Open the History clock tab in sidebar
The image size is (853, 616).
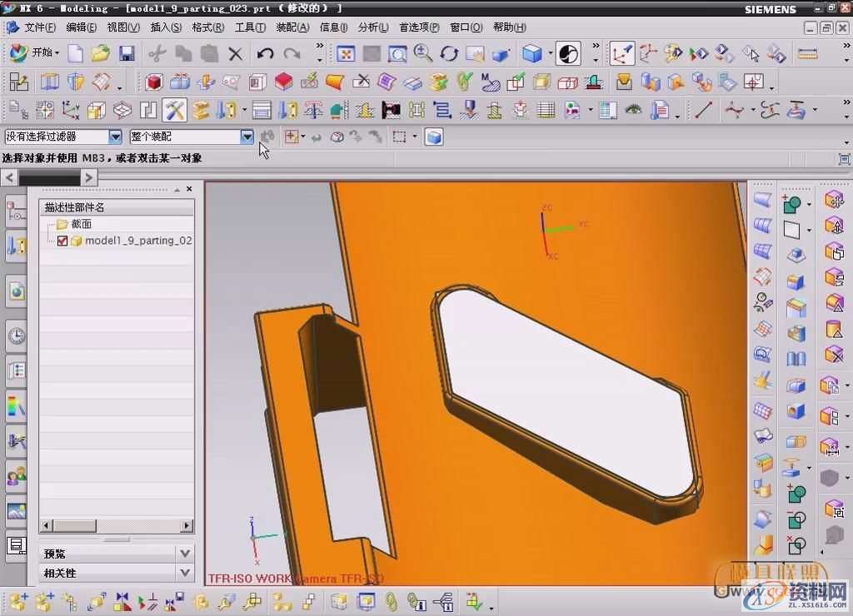[16, 336]
